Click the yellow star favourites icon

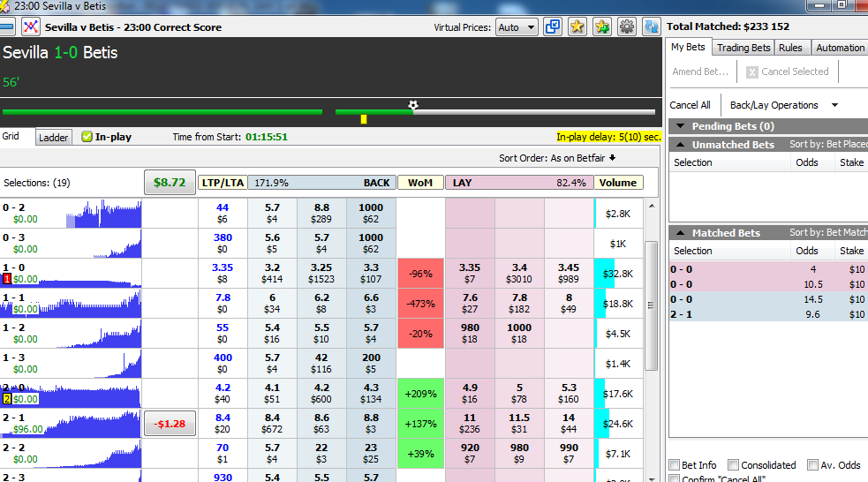[577, 26]
